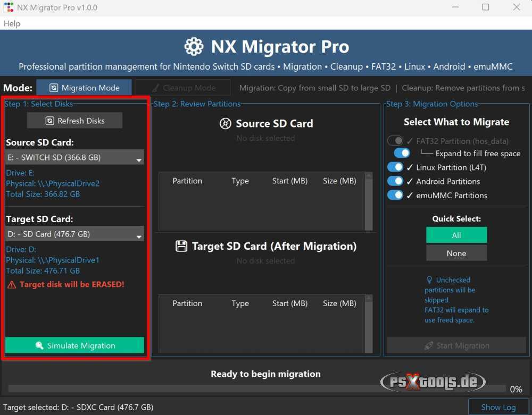Open the Help menu
Viewport: 532px width, 415px height.
12,23
